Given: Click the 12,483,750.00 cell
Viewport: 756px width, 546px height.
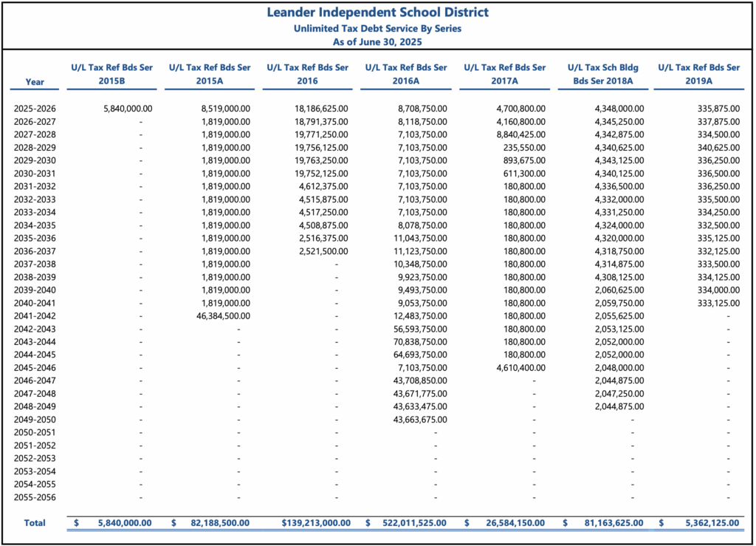Looking at the screenshot, I should [x=420, y=316].
